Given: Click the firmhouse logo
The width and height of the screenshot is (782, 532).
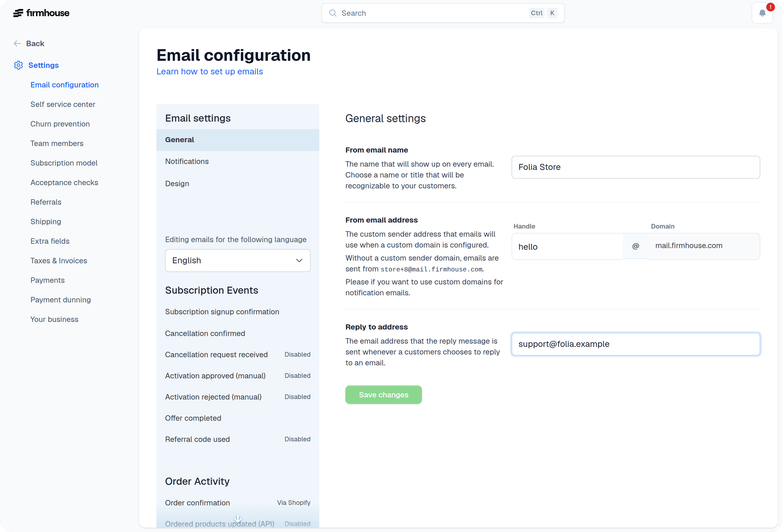Looking at the screenshot, I should (x=41, y=13).
